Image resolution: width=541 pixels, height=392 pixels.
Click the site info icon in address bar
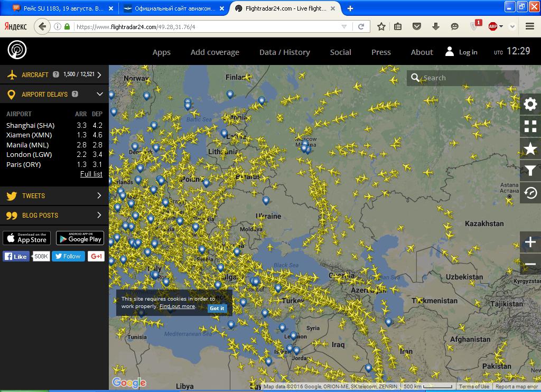point(58,26)
